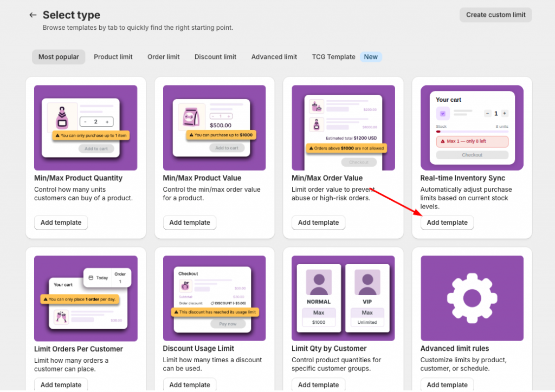Click the NORMAL customer avatar icon
The width and height of the screenshot is (555, 392).
click(x=318, y=283)
